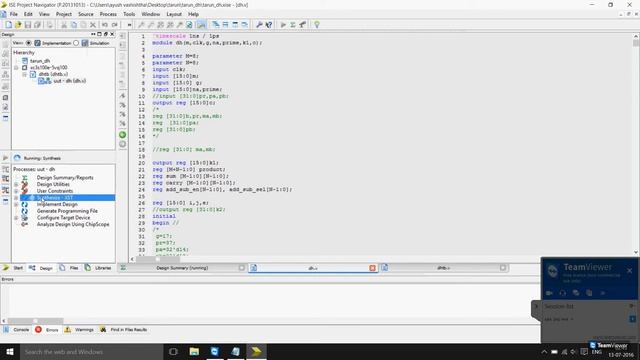Viewport: 640px width, 360px height.
Task: Open the Project menu
Action: (64, 14)
